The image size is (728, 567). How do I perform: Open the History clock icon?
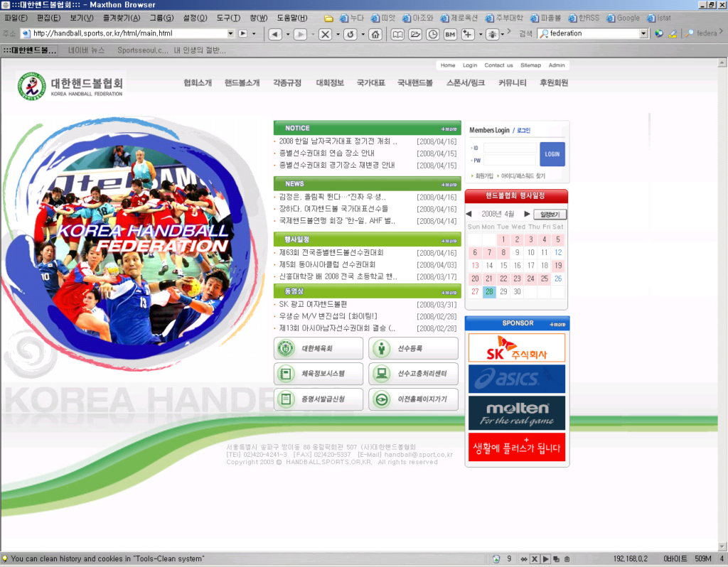pyautogui.click(x=433, y=34)
